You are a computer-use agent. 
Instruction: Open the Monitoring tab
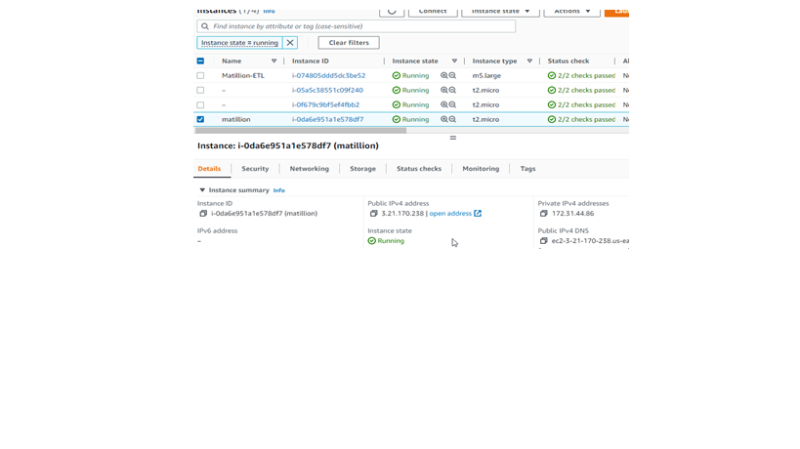click(480, 169)
